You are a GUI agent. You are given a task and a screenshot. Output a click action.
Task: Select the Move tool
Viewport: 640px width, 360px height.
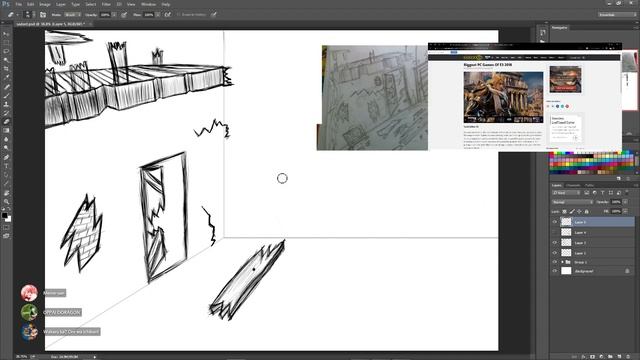click(6, 34)
